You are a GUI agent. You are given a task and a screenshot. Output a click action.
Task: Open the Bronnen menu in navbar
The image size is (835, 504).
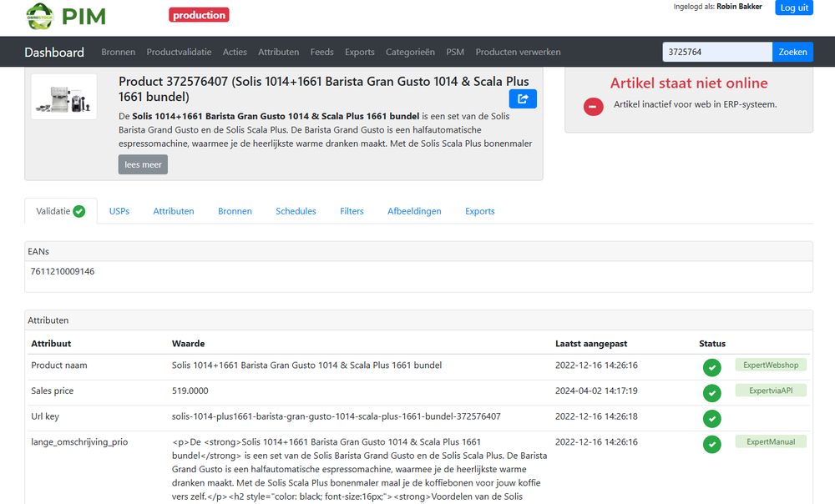(x=119, y=53)
